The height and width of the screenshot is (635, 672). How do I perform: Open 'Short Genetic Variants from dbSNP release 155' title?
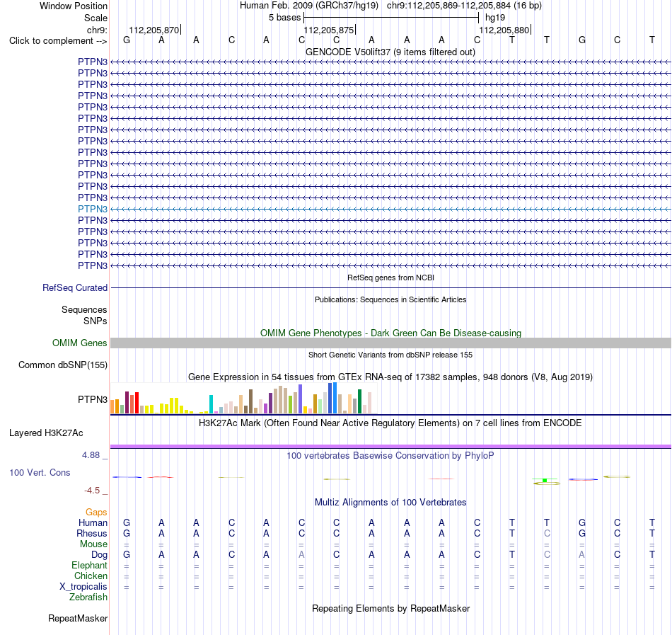(x=390, y=355)
